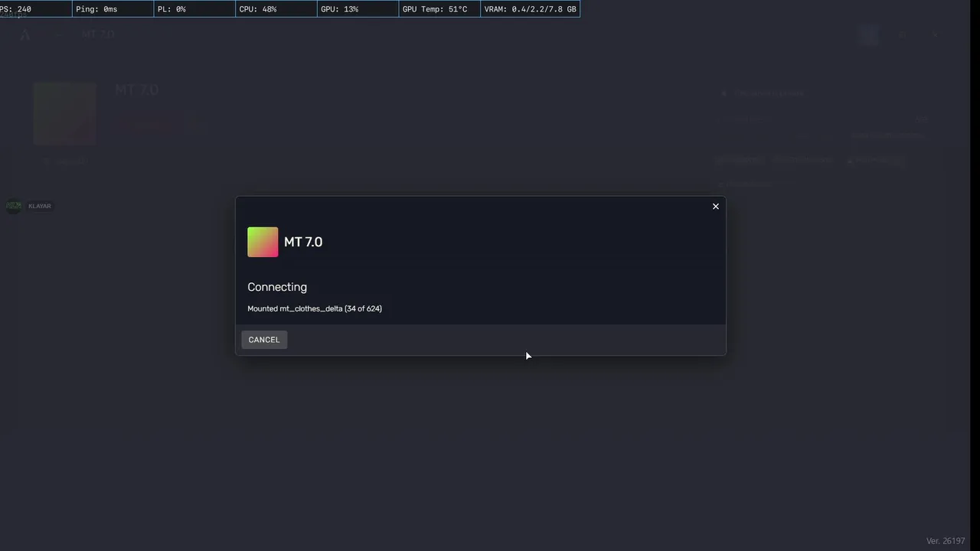Click the MT 7.0 gradient server icon

(263, 242)
